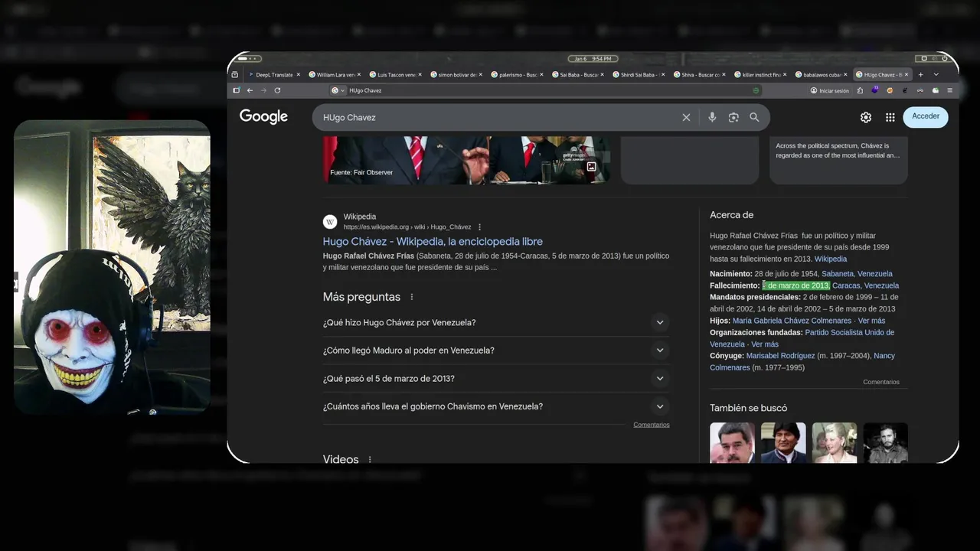
Task: Open María Gabriela Chávez Colmenares link
Action: click(792, 321)
